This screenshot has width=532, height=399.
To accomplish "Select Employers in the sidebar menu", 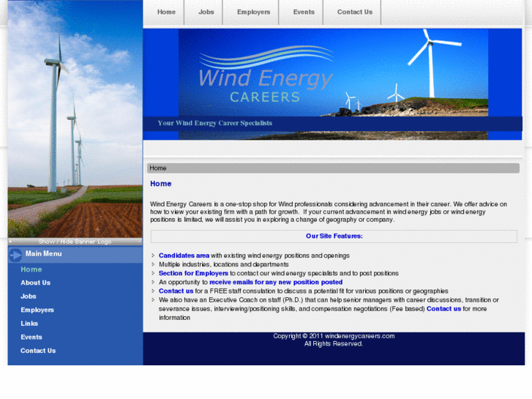I will pos(37,310).
